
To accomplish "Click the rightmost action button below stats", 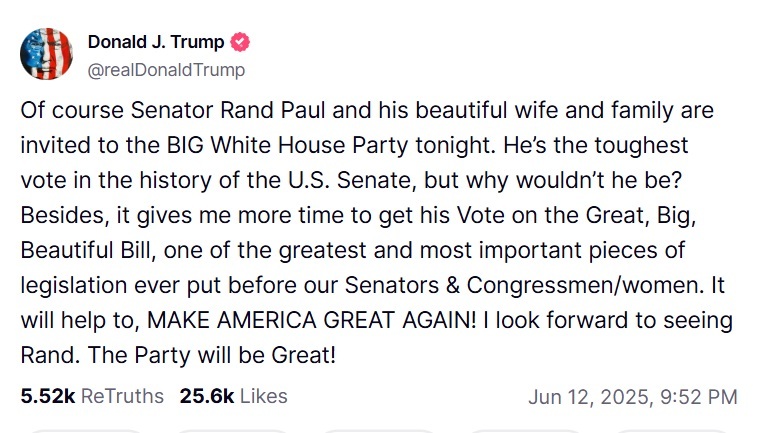I will pos(672,431).
